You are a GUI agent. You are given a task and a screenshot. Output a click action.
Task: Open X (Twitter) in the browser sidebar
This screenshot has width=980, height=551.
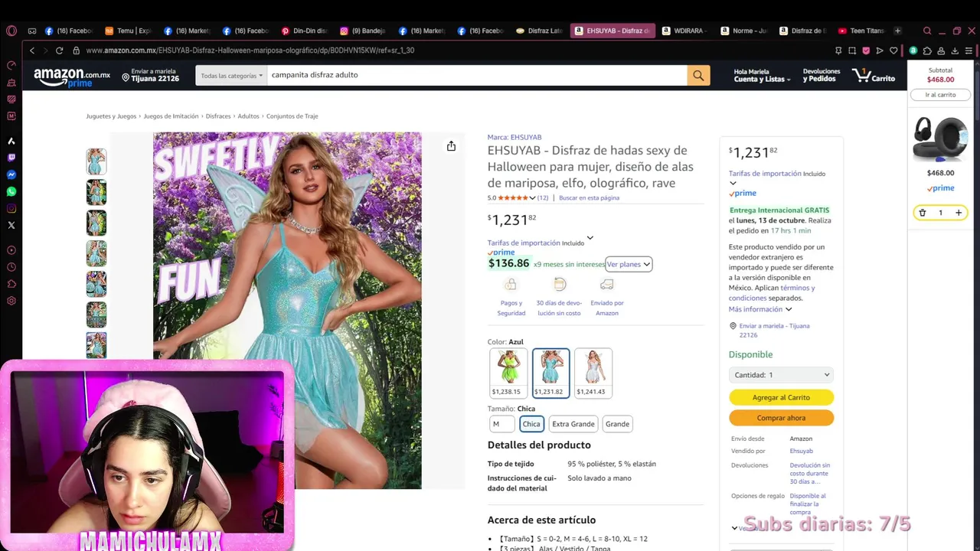point(11,225)
